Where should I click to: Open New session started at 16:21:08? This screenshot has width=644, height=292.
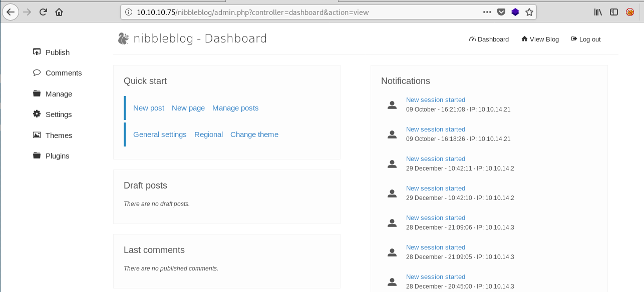(436, 100)
